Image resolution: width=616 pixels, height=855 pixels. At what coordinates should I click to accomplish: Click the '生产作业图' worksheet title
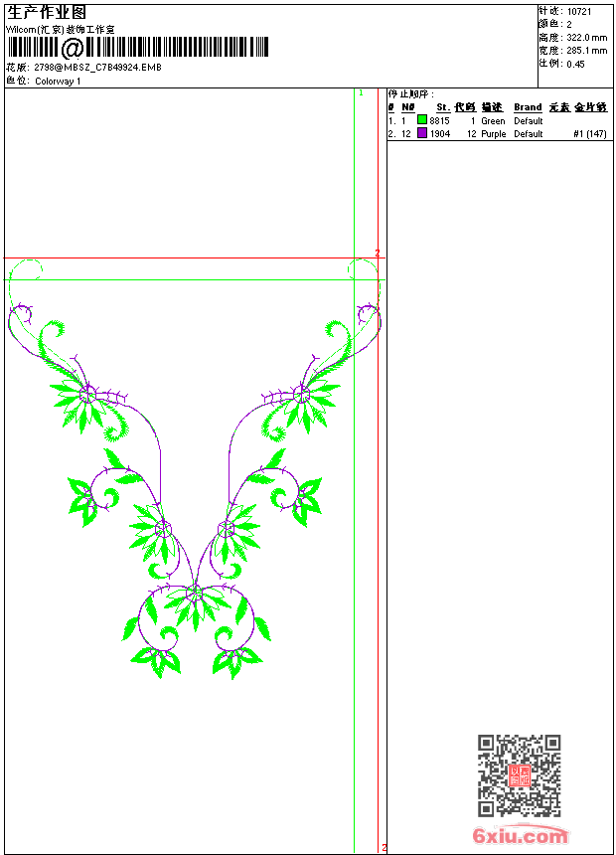pyautogui.click(x=46, y=13)
